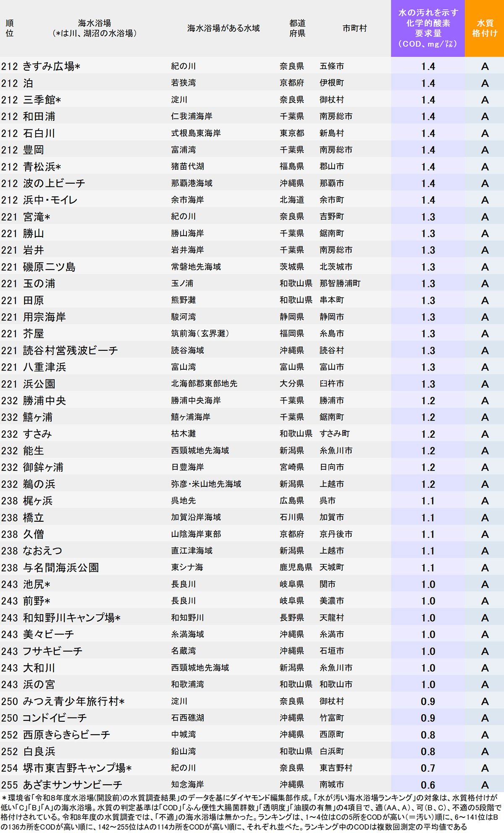Click the 海水浴場がある水域 column header
Image resolution: width=504 pixels, height=833 pixels.
pyautogui.click(x=223, y=28)
